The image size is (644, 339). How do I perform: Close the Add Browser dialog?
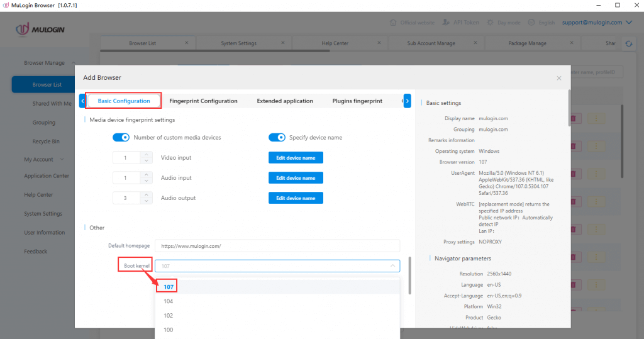point(558,78)
